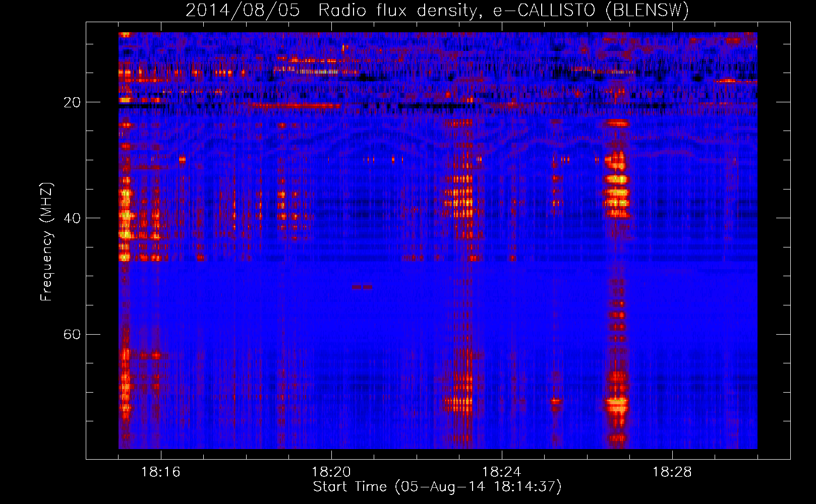Click the 18:28 time tick label

pos(672,472)
